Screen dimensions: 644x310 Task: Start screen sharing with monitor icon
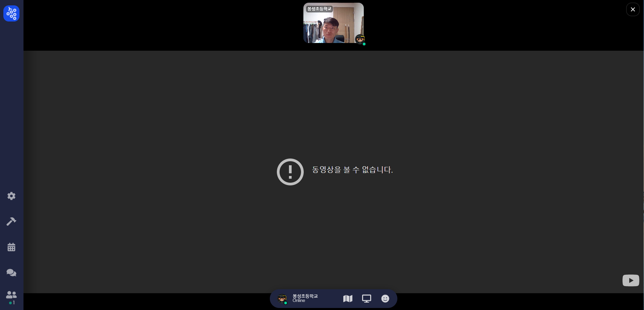coord(366,299)
